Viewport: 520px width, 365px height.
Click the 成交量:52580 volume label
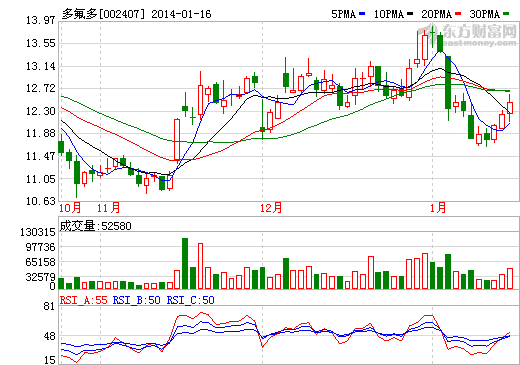point(95,226)
